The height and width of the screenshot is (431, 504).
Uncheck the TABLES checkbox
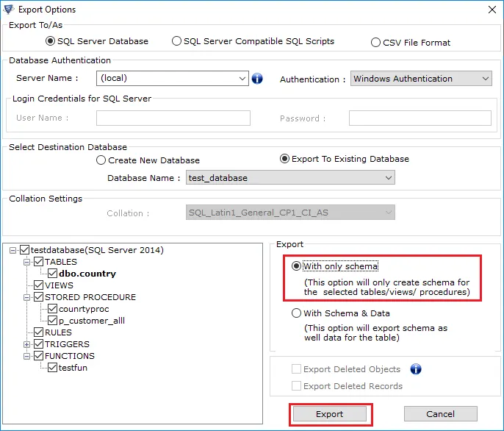click(x=38, y=262)
